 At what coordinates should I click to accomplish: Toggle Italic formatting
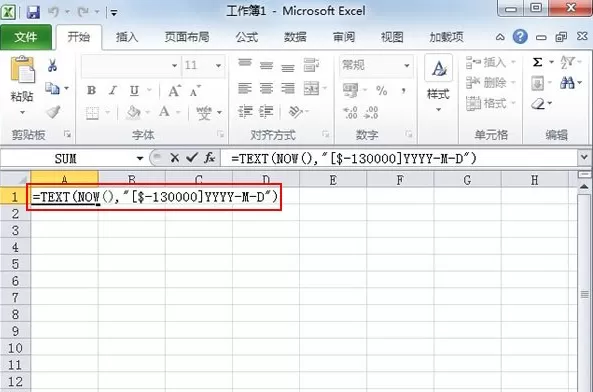point(113,90)
